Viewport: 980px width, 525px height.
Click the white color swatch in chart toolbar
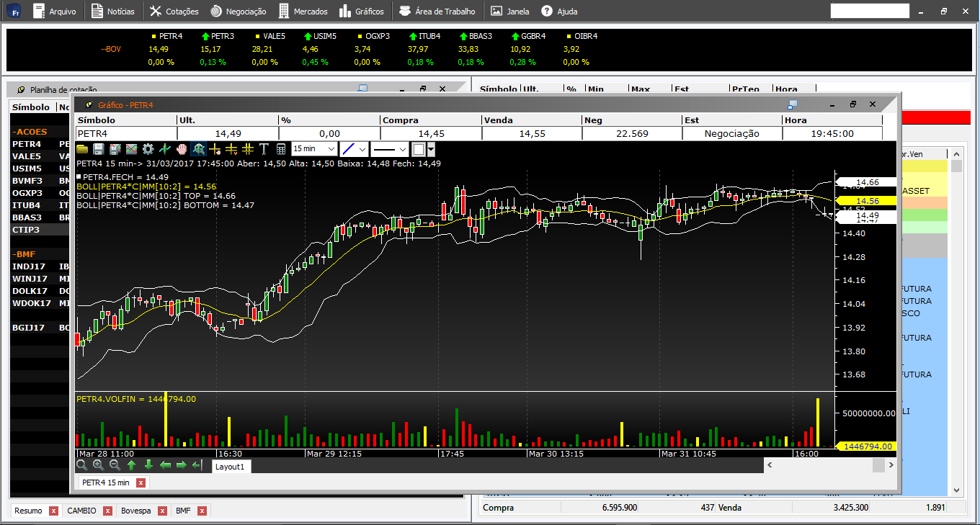tap(419, 149)
